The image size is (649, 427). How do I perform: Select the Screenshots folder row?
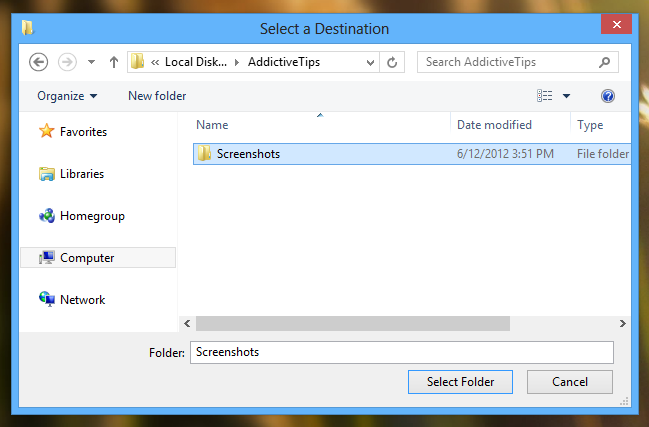point(250,154)
